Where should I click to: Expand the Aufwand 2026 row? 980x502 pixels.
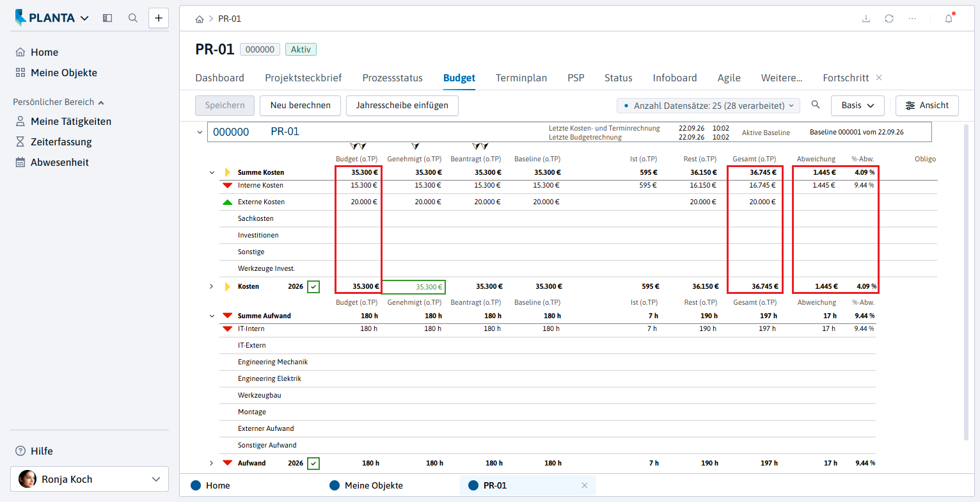click(x=212, y=463)
